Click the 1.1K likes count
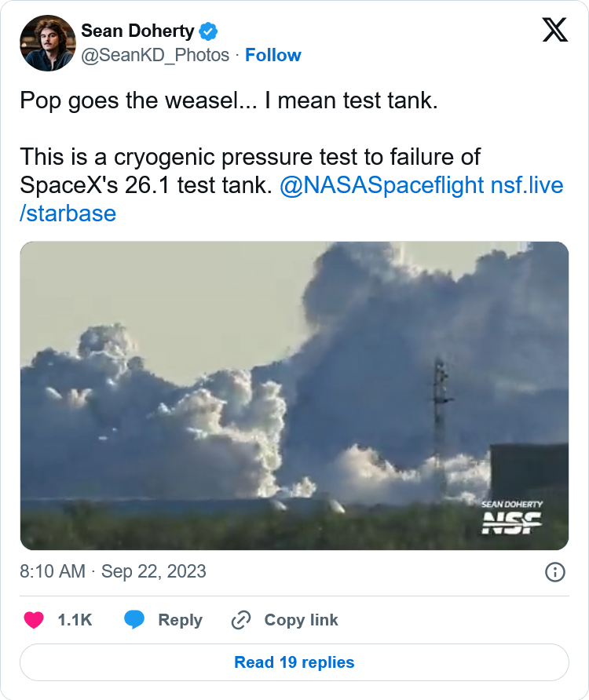Image resolution: width=589 pixels, height=700 pixels. 75,620
